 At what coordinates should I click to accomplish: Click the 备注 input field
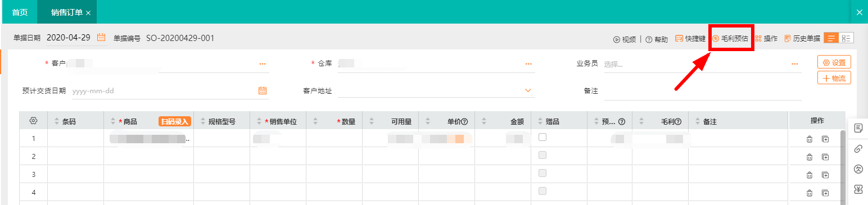(703, 90)
